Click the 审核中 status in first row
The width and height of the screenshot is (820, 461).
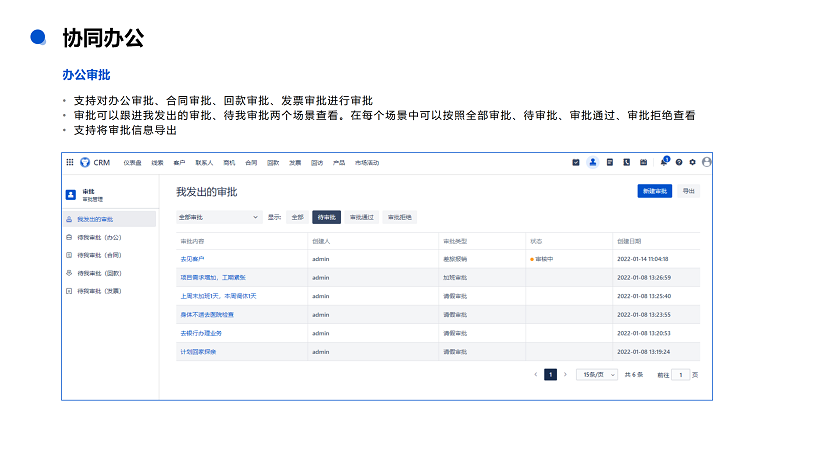click(x=541, y=259)
